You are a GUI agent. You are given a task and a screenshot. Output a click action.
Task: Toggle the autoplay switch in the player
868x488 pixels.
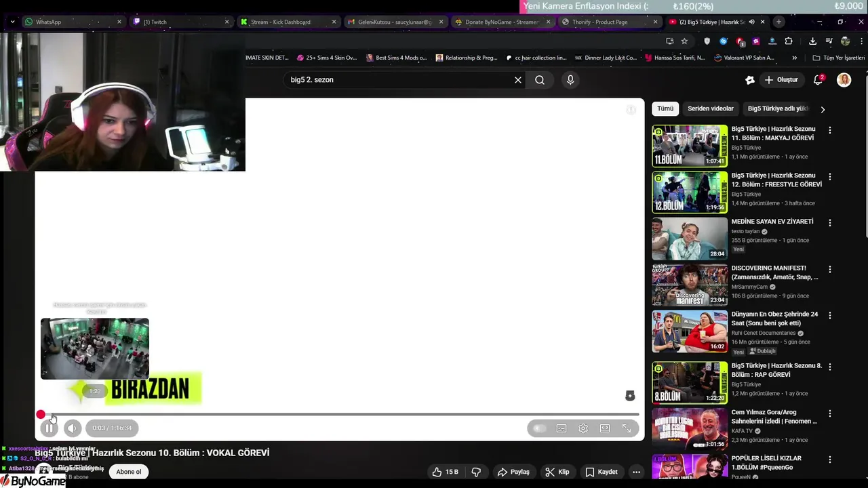coord(539,428)
